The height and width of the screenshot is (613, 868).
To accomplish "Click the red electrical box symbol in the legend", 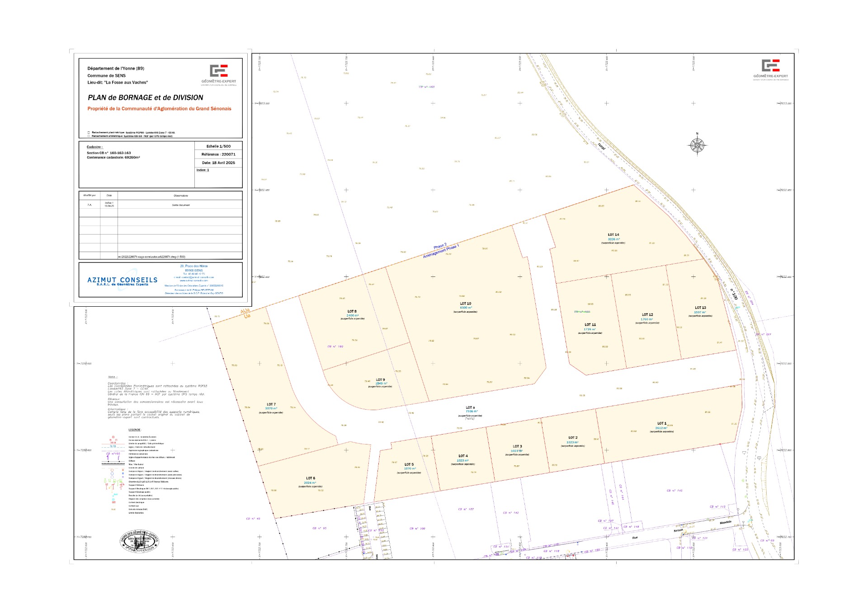I will 114,502.
